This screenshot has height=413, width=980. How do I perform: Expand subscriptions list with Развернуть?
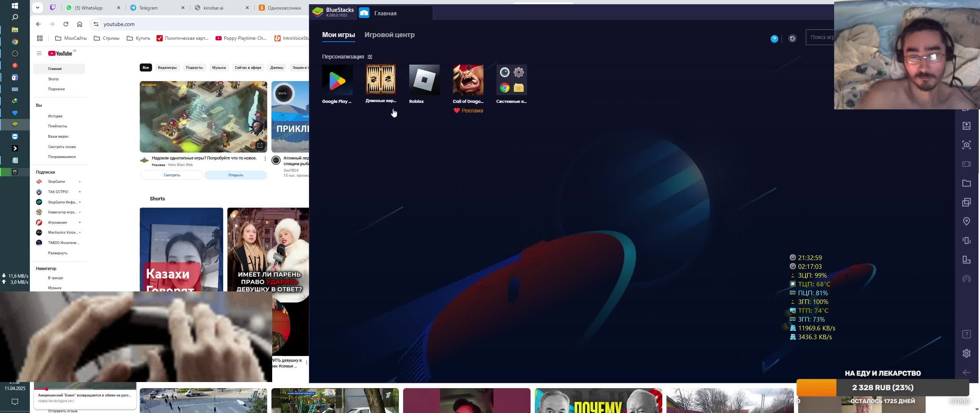pyautogui.click(x=57, y=253)
